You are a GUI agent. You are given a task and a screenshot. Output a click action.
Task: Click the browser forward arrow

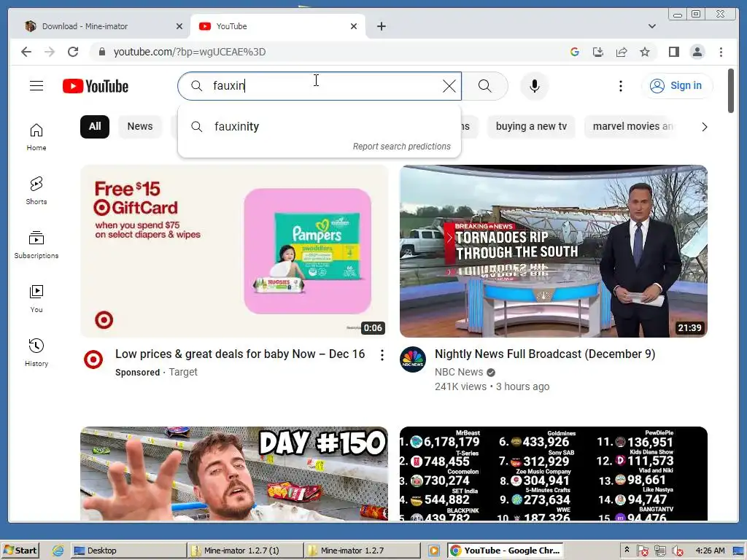pos(50,52)
